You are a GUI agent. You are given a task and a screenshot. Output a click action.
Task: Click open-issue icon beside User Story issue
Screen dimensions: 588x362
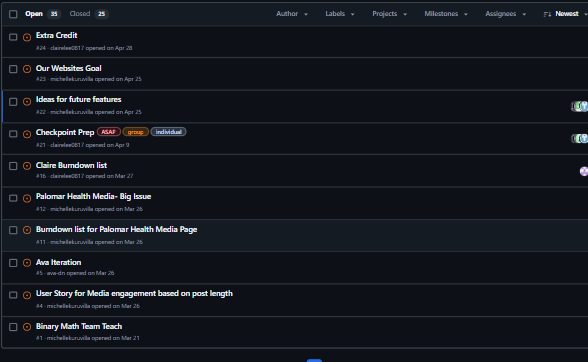[27, 295]
